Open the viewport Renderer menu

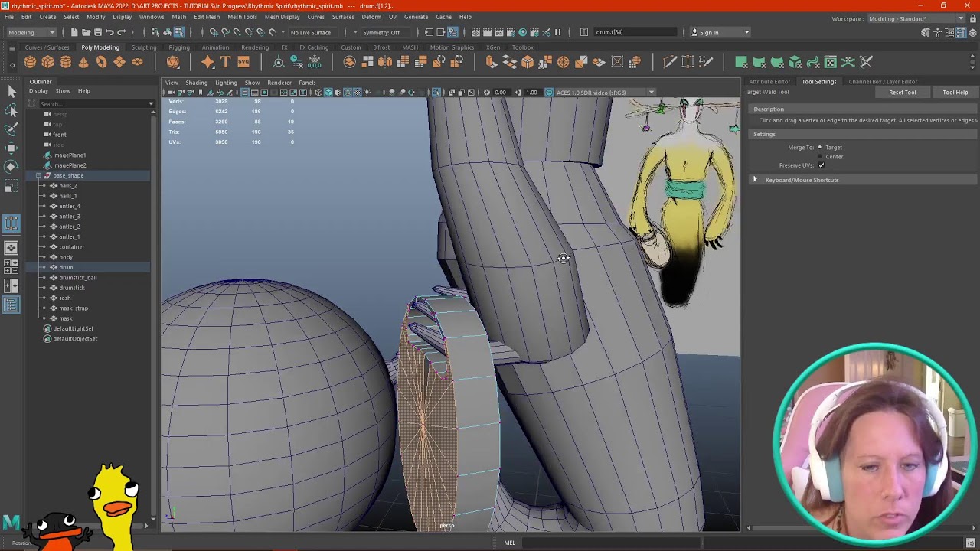click(279, 83)
